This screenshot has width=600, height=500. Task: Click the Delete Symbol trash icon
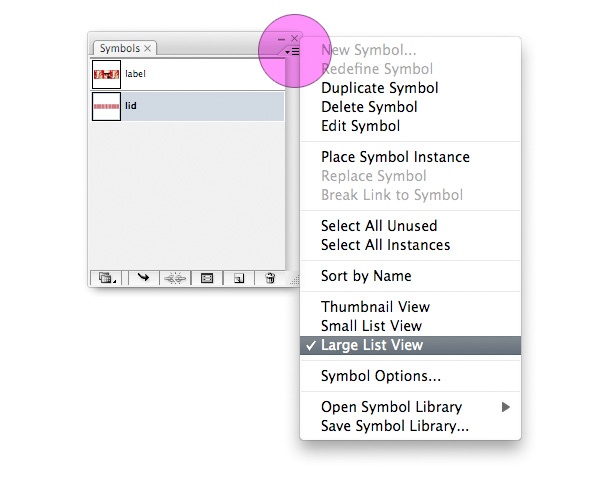(270, 279)
